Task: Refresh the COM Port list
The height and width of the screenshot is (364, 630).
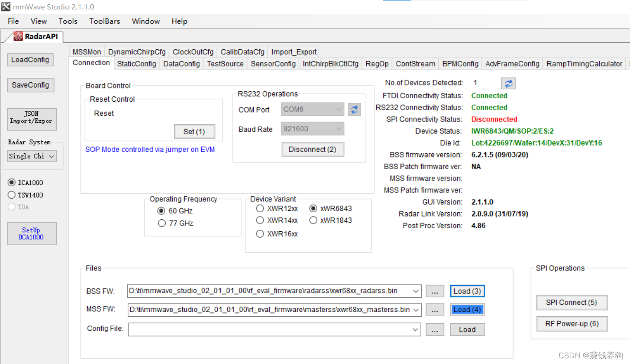Action: (354, 109)
